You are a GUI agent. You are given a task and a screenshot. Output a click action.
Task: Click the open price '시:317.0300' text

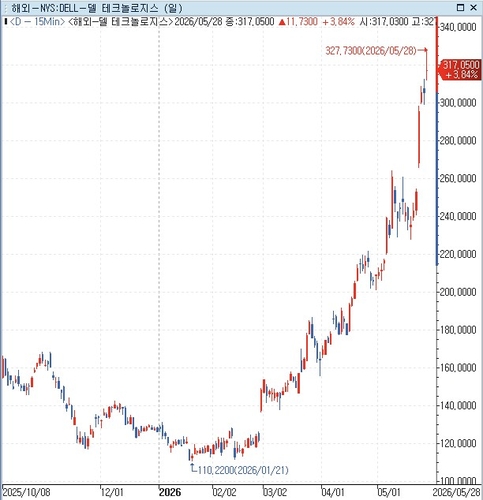tap(384, 22)
